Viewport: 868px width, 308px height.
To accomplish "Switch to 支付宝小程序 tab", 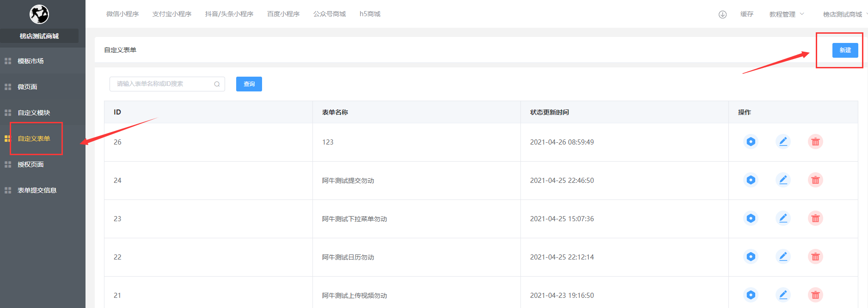I will [172, 14].
